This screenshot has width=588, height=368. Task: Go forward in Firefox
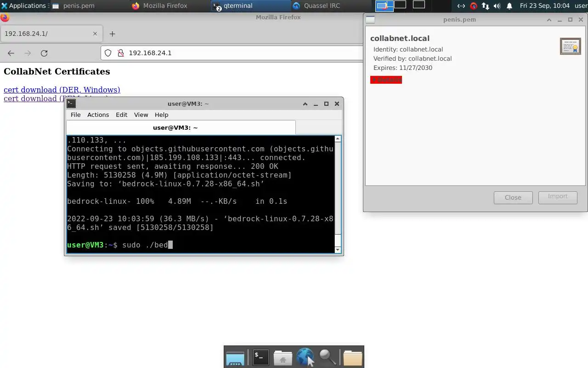pyautogui.click(x=28, y=53)
